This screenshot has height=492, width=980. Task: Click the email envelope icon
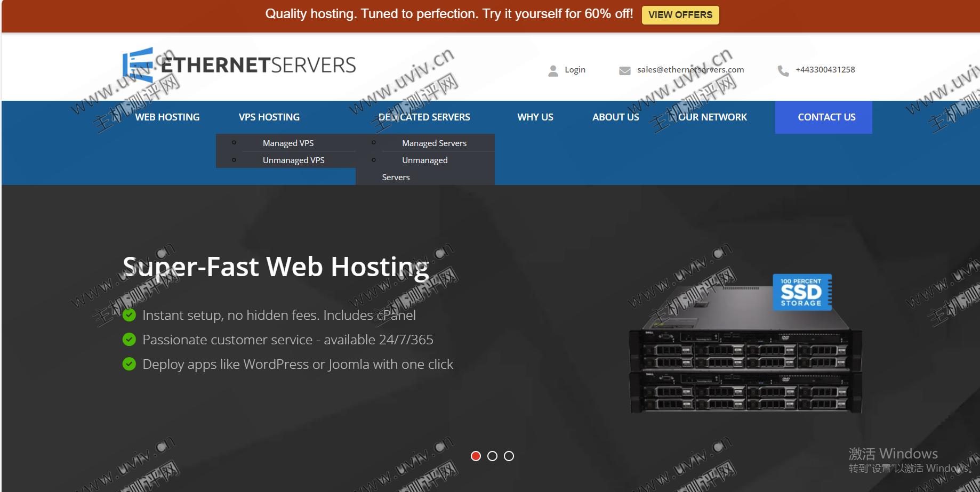click(624, 70)
